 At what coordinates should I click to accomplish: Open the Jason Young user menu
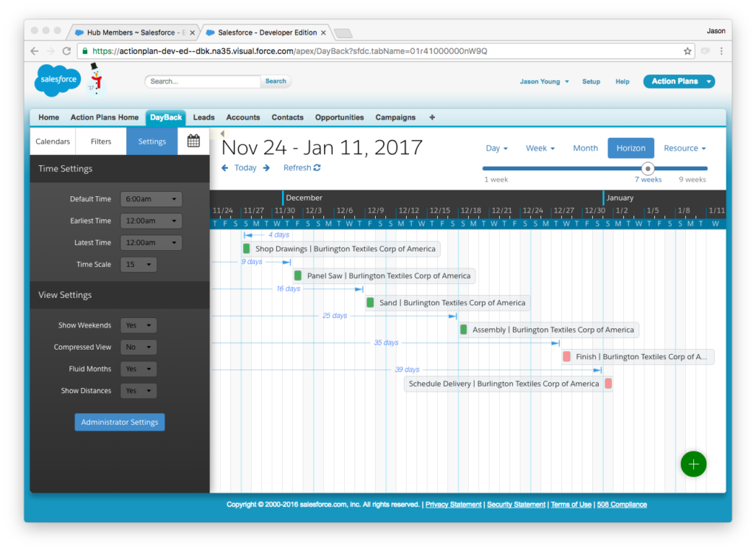click(x=544, y=81)
